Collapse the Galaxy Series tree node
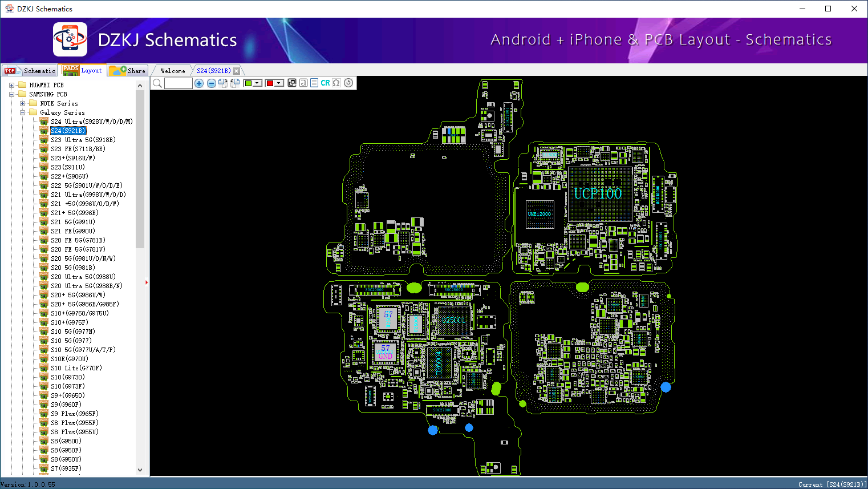The height and width of the screenshot is (489, 868). 22,112
